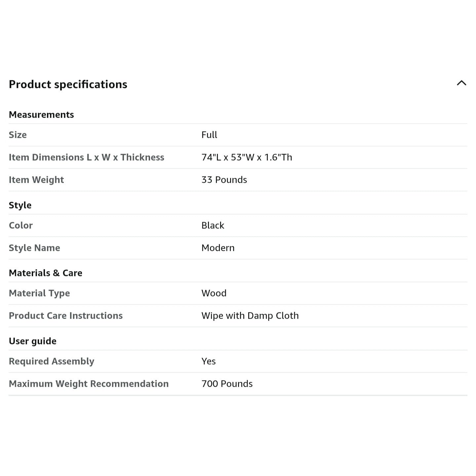Select the 74"L x 53"W dimensions value

(x=247, y=157)
